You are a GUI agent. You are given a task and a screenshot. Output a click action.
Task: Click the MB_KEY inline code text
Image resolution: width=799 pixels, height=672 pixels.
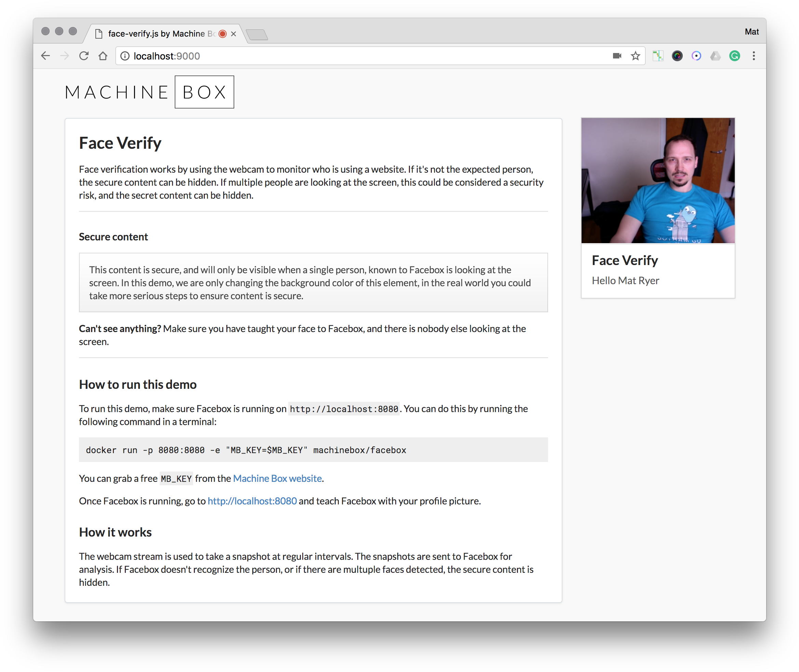(x=176, y=478)
